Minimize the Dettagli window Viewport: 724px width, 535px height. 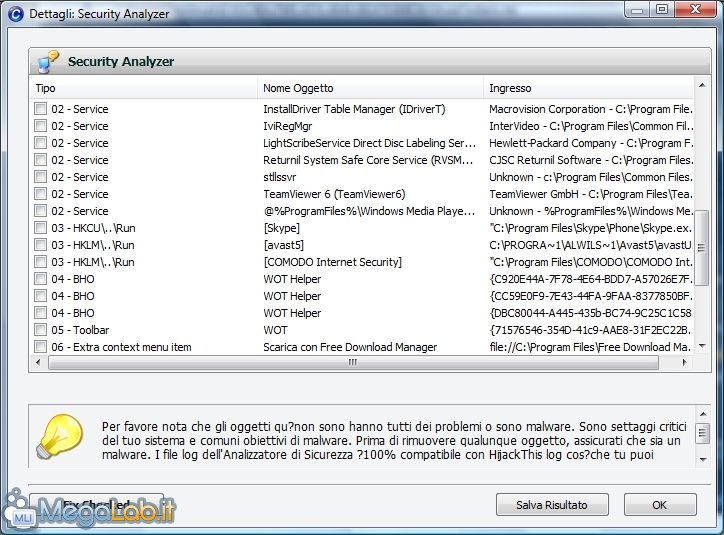tap(638, 9)
